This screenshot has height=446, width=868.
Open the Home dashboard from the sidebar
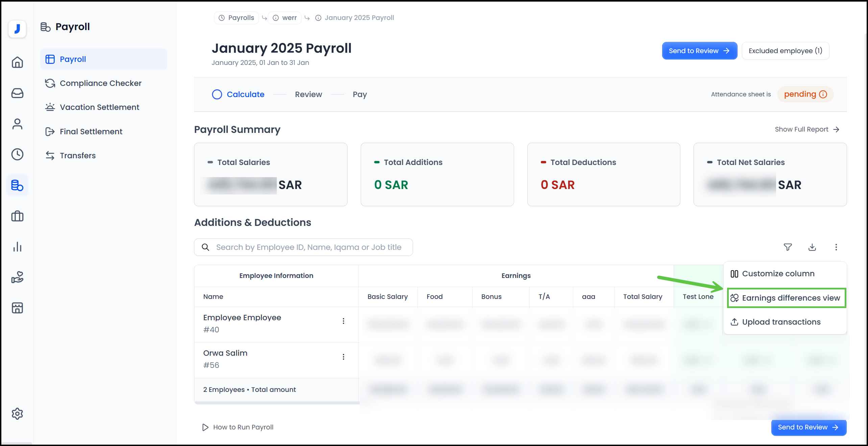coord(17,63)
